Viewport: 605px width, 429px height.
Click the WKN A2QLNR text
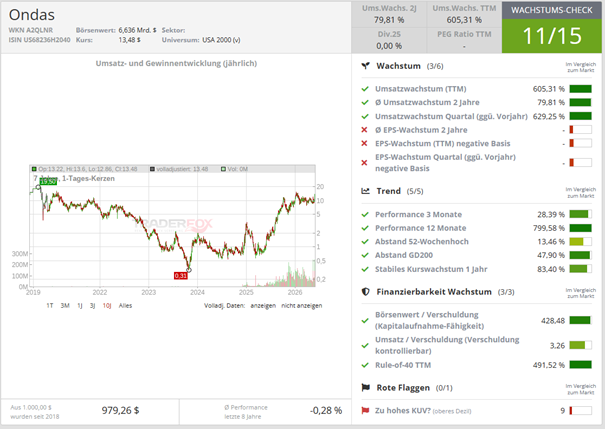pyautogui.click(x=31, y=30)
